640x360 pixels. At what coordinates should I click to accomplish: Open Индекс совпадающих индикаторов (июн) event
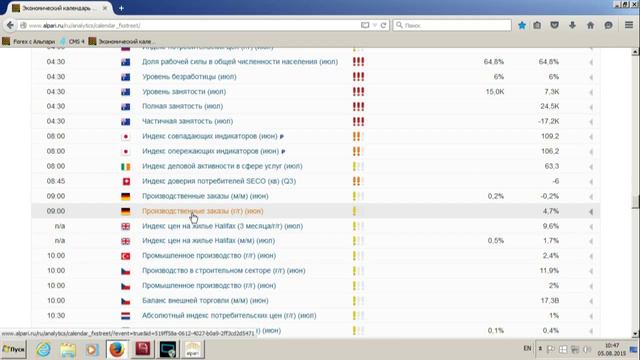coord(210,136)
